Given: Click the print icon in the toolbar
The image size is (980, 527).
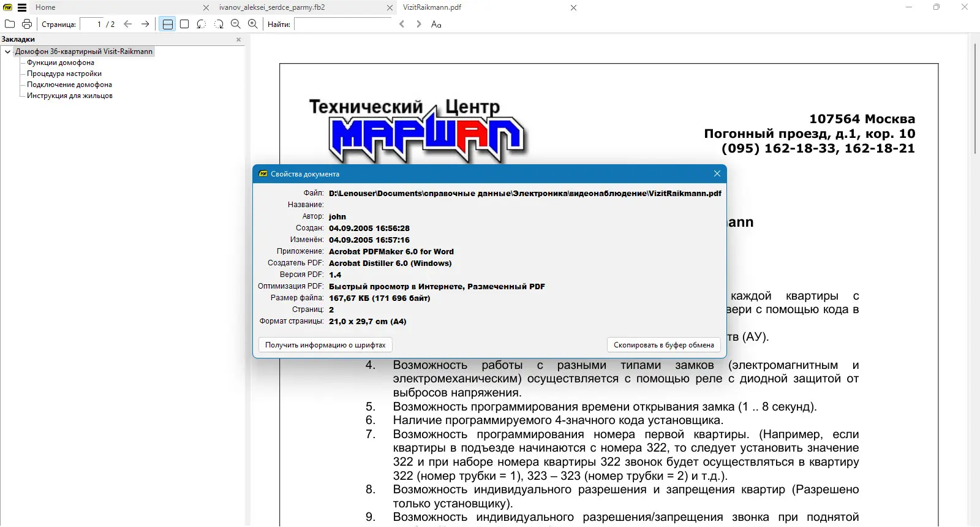Looking at the screenshot, I should pos(27,24).
